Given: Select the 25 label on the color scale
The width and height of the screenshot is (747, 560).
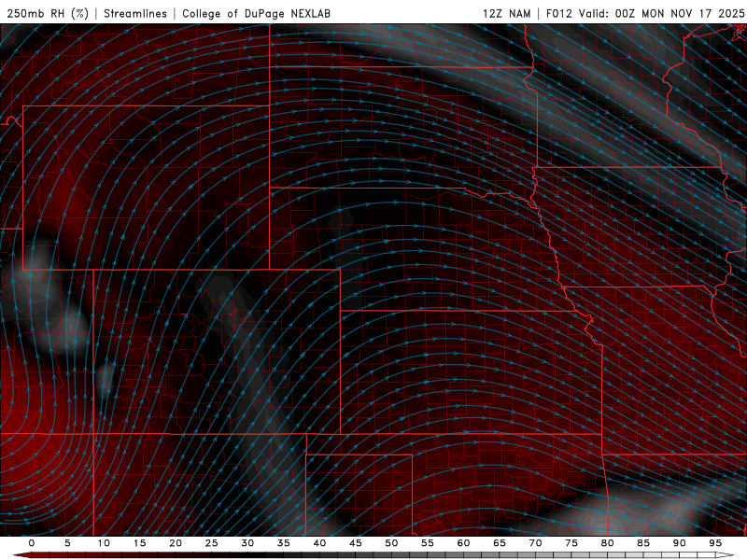Looking at the screenshot, I should [x=212, y=543].
